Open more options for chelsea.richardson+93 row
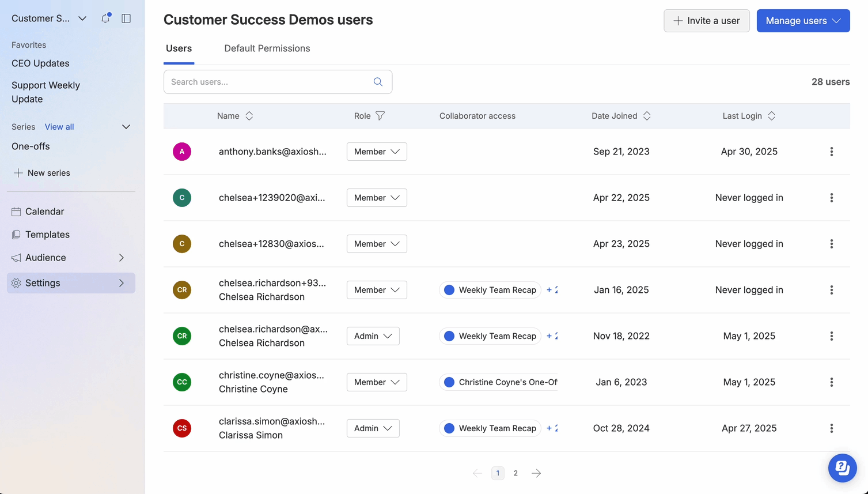This screenshot has height=494, width=868. pos(831,290)
